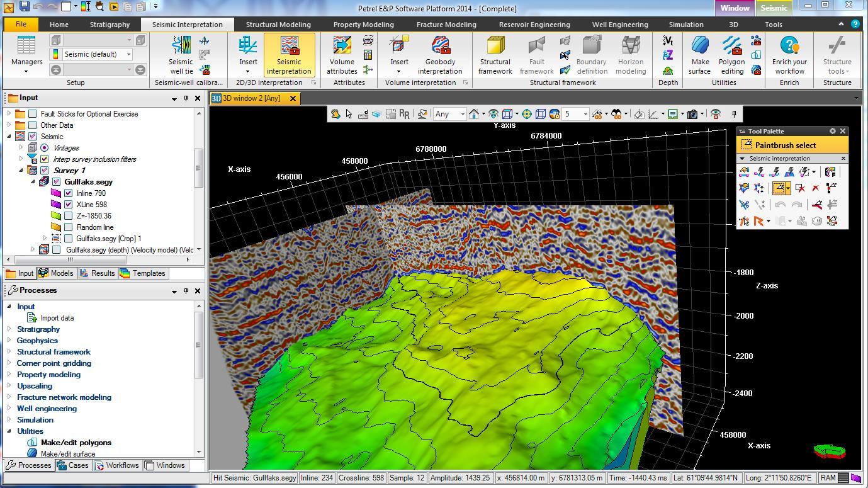Enable the Z=-1850.36 slice checkbox
The width and height of the screenshot is (868, 488).
pos(69,216)
